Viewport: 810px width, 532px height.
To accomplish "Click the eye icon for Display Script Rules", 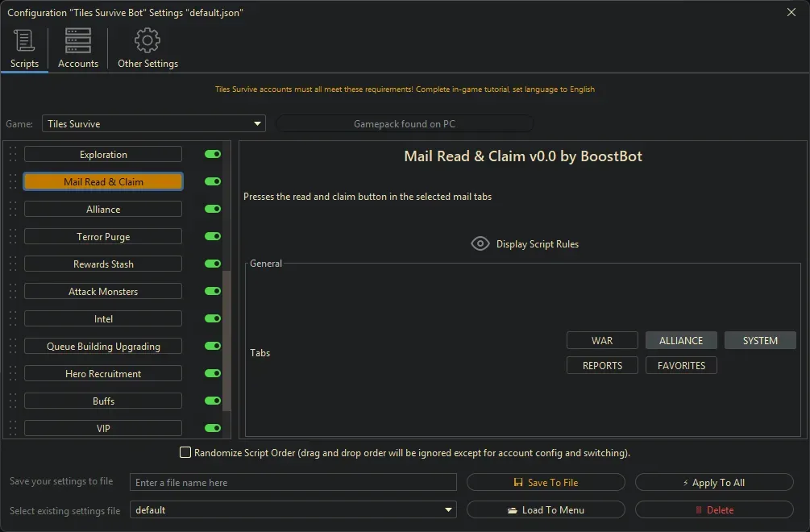I will click(480, 244).
